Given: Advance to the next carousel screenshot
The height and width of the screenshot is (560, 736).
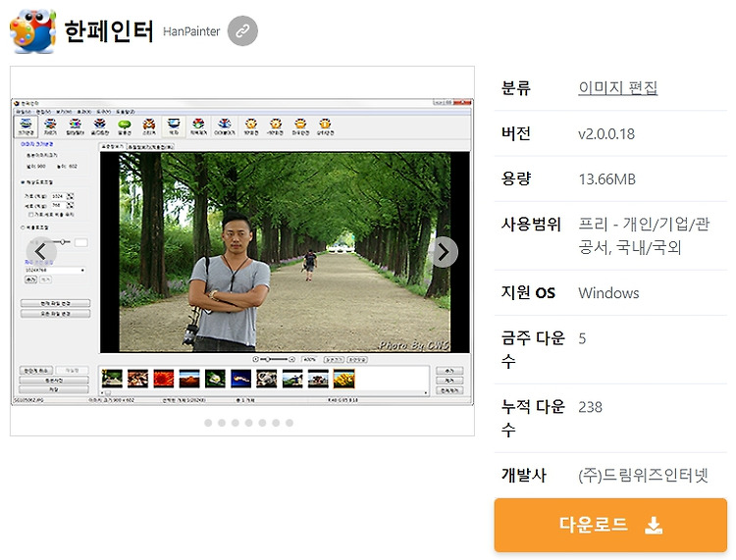Looking at the screenshot, I should pyautogui.click(x=444, y=252).
